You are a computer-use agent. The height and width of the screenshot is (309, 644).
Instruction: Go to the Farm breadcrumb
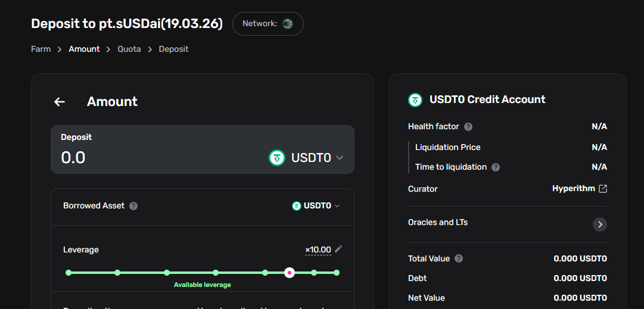[x=41, y=49]
